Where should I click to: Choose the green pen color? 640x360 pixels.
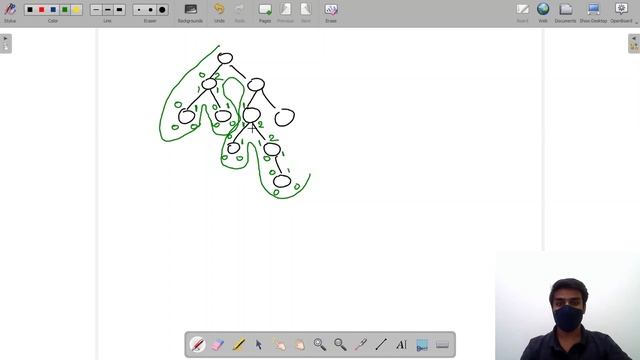[x=64, y=9]
